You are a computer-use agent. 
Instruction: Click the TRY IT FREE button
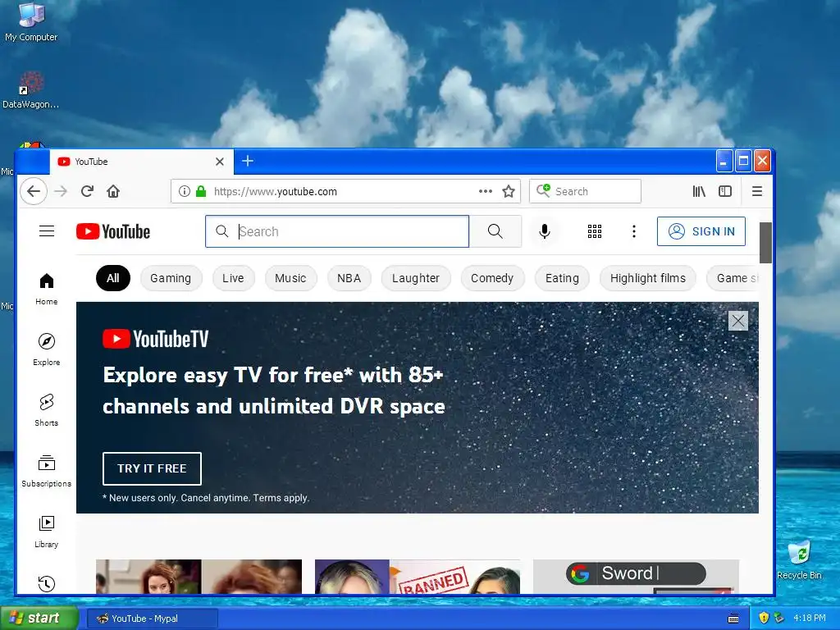[x=152, y=468]
